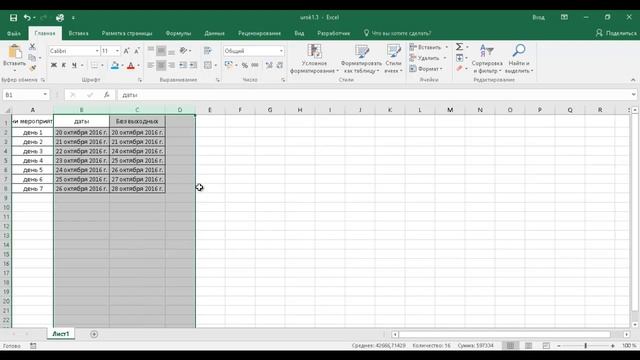
Task: Open Sort and Filter (Сортировка и фильтр)
Action: tap(487, 59)
